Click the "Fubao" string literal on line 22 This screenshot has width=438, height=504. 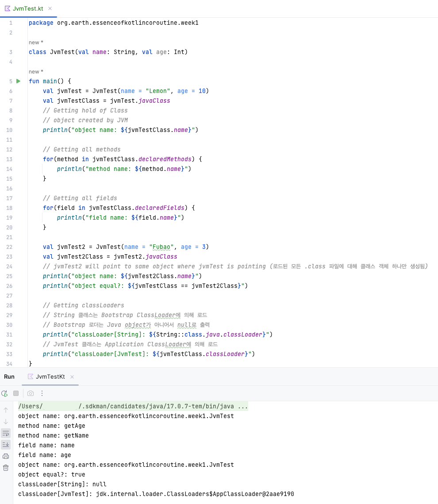tap(161, 247)
